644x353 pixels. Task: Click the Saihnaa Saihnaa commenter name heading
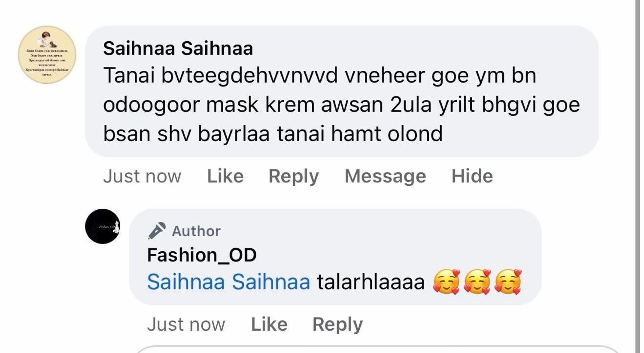178,48
